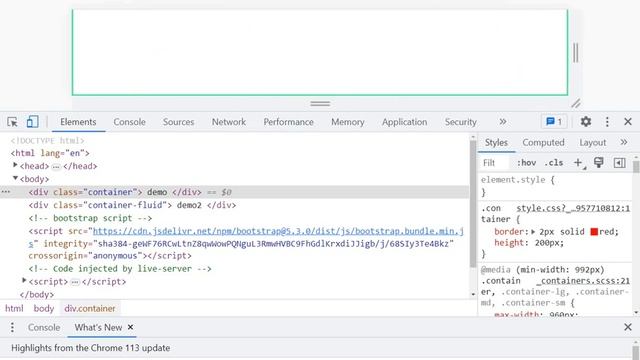Open the Layout pane tab
Image resolution: width=640 pixels, height=360 pixels.
click(592, 142)
